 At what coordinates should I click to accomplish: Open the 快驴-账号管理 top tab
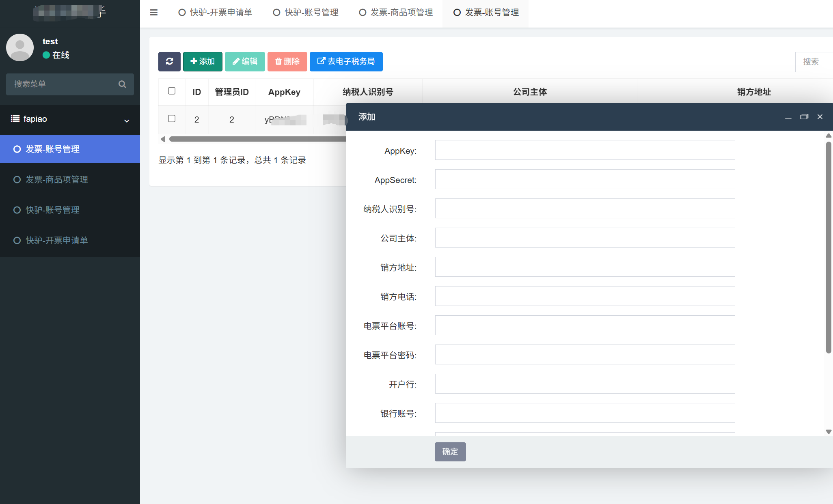tap(306, 13)
